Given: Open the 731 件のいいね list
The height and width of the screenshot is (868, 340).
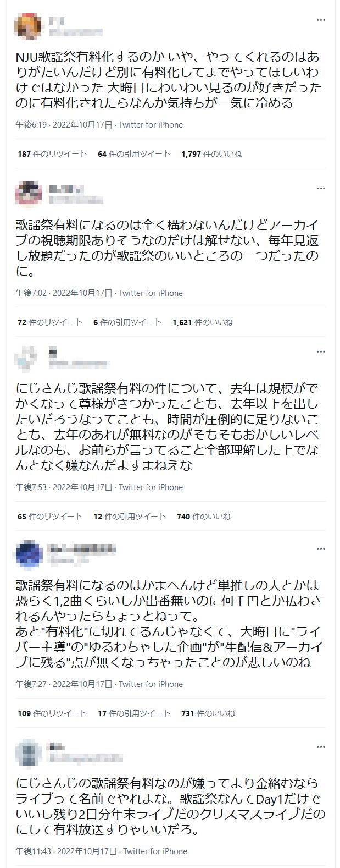Looking at the screenshot, I should tap(208, 713).
